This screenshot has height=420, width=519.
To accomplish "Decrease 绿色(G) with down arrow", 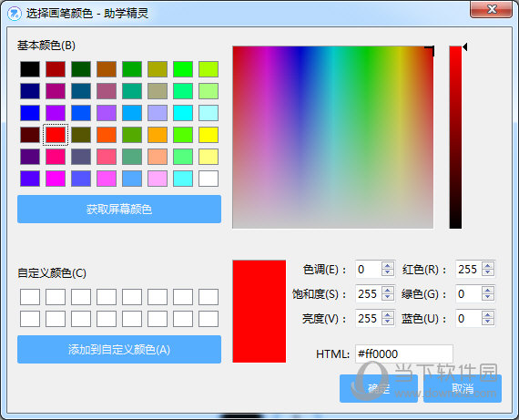I will [488, 297].
